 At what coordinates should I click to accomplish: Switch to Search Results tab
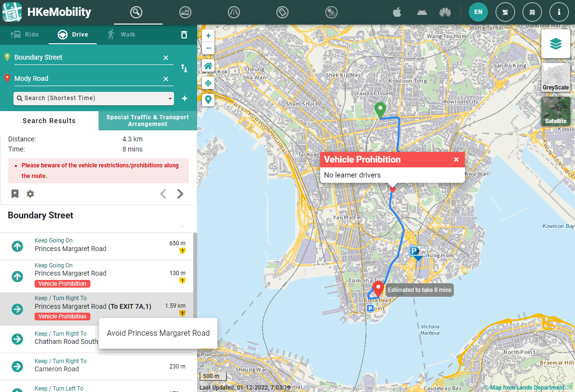coord(49,121)
